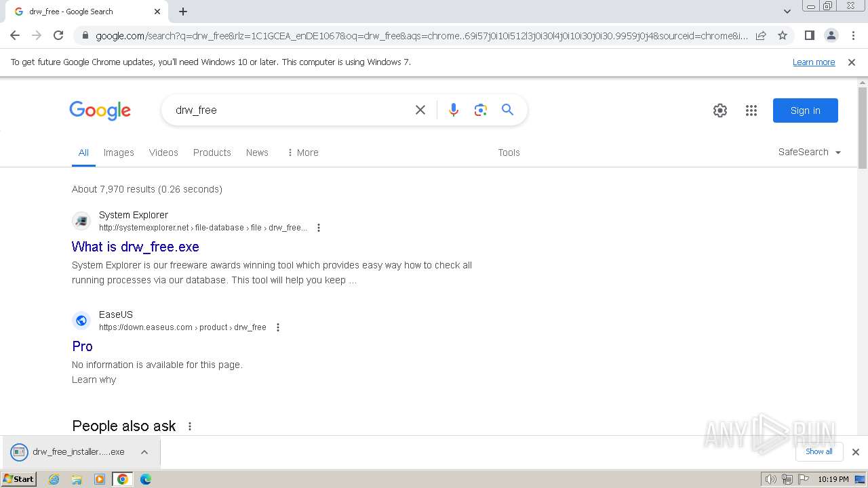Click the address bar URL
The width and height of the screenshot is (868, 488).
[421, 35]
